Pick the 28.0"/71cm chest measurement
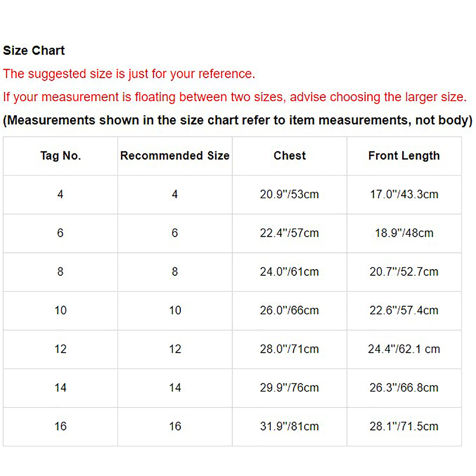The height and width of the screenshot is (476, 476). (289, 349)
